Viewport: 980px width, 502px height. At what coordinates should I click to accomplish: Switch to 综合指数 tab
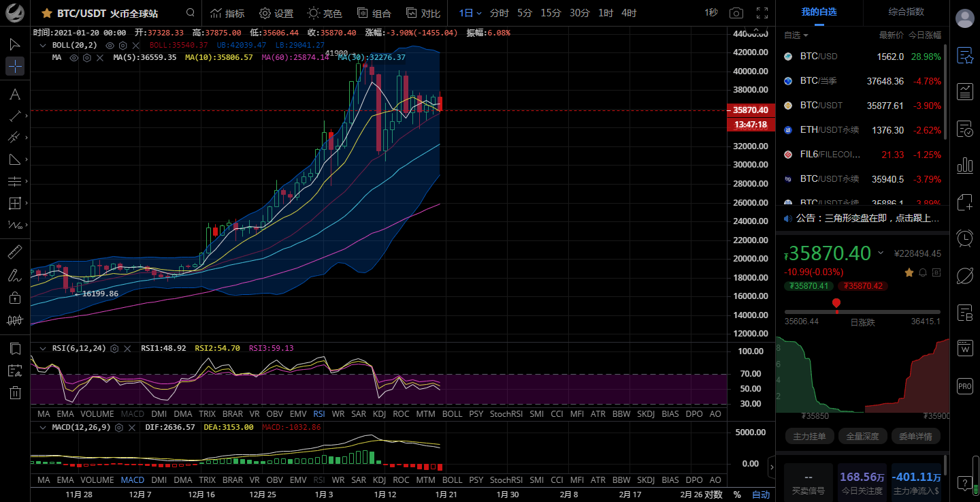click(x=906, y=12)
